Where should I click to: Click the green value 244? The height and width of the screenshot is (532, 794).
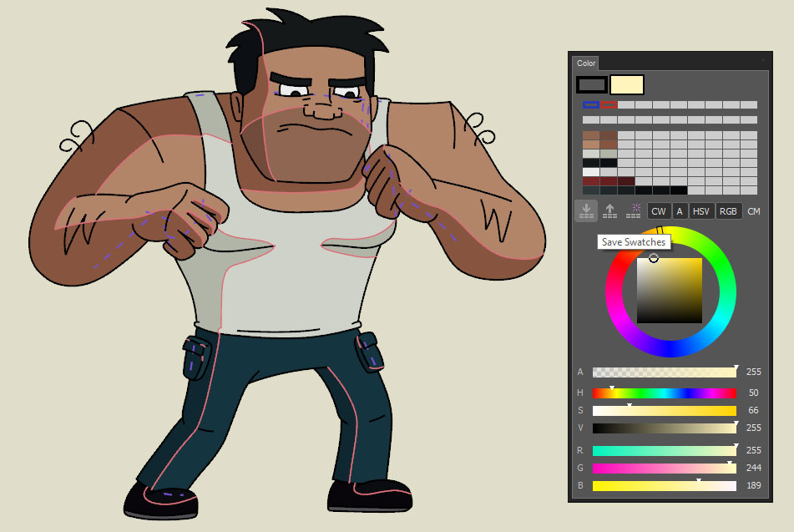point(753,469)
